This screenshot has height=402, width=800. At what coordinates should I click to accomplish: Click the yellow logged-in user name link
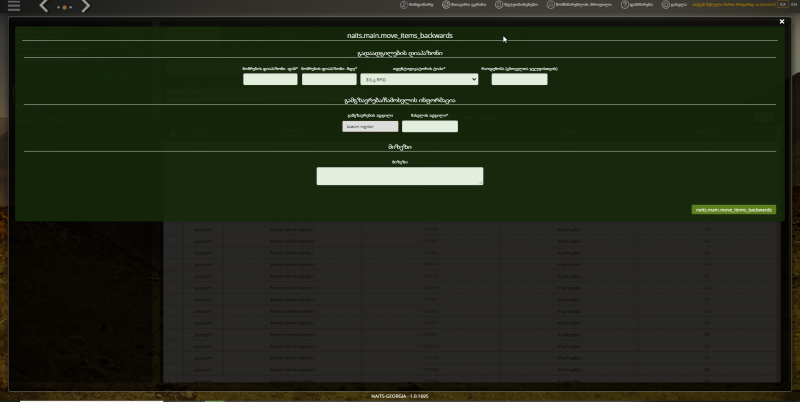[734, 5]
